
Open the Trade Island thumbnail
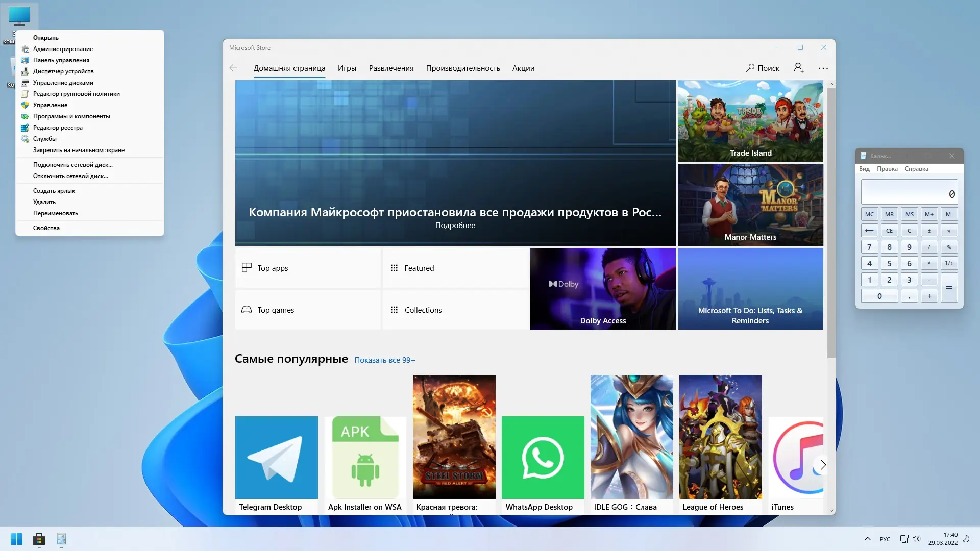pyautogui.click(x=750, y=120)
